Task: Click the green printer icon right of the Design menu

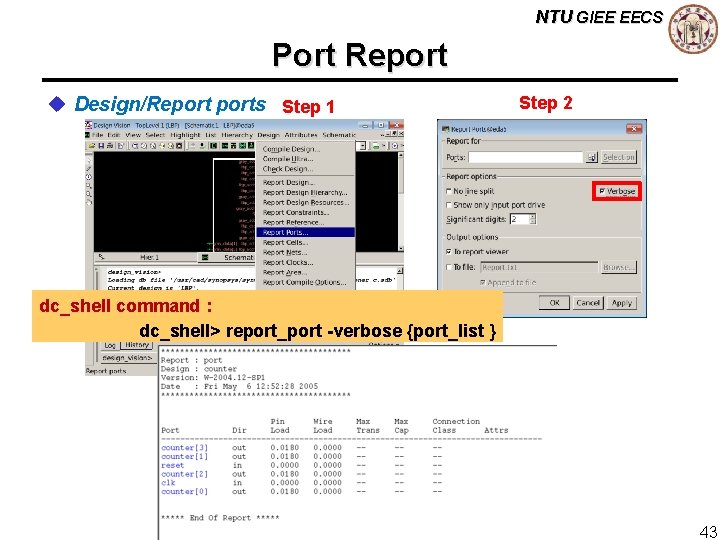Action: [x=376, y=146]
